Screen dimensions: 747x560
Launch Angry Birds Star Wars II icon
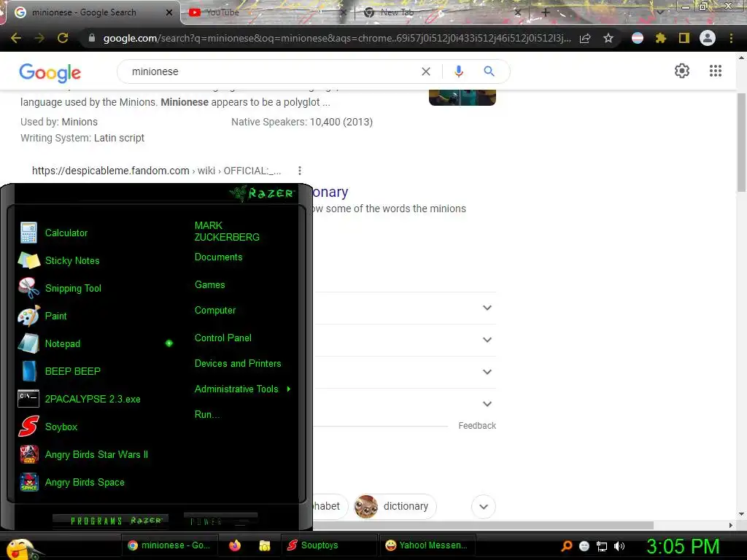tap(28, 454)
